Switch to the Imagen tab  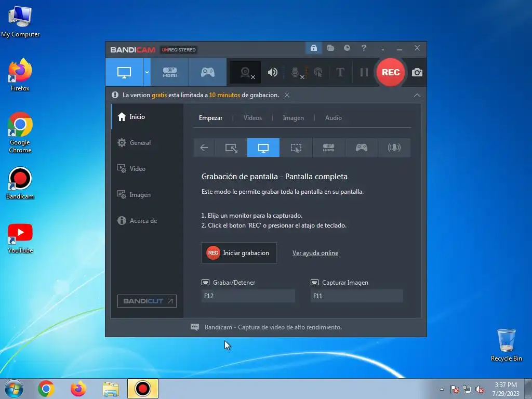click(293, 118)
